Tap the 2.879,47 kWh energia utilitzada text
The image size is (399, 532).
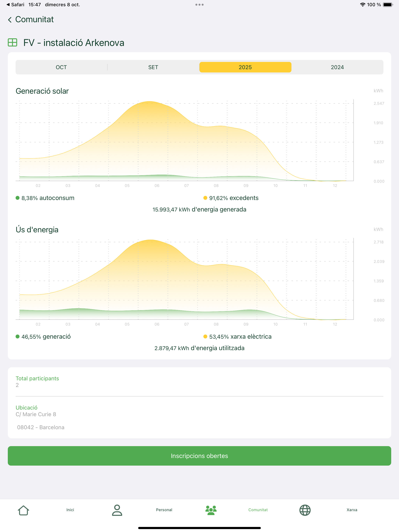[x=199, y=348]
